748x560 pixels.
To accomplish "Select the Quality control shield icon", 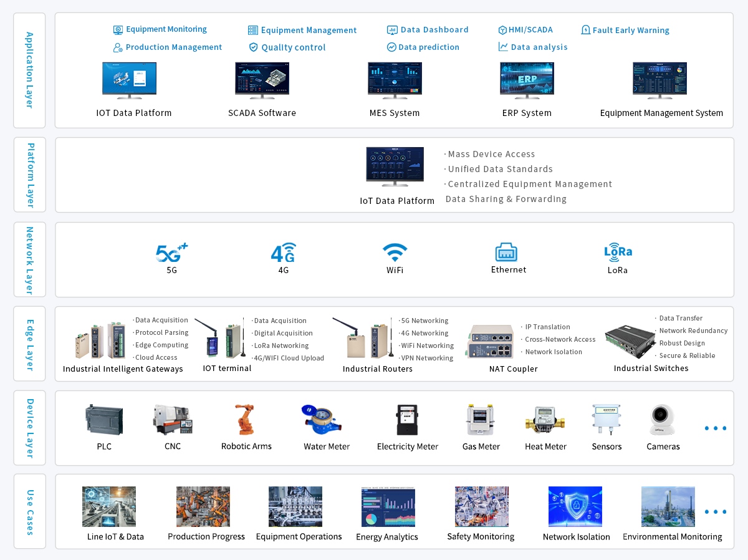I will (x=253, y=47).
